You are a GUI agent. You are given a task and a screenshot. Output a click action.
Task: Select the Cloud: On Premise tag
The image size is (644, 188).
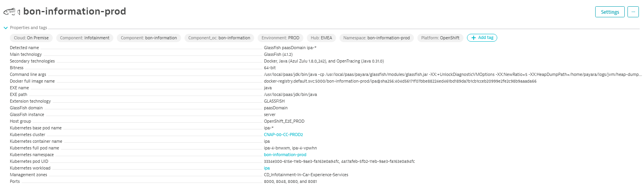pos(31,38)
